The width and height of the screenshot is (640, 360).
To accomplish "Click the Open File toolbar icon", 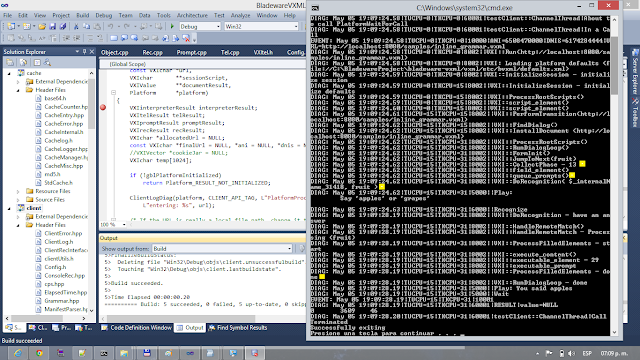I will tap(42, 27).
